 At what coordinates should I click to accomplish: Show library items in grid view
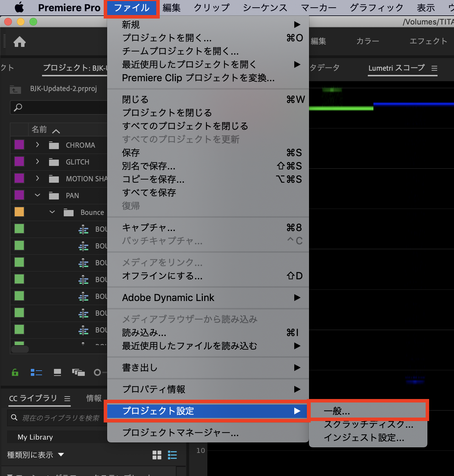(x=157, y=455)
